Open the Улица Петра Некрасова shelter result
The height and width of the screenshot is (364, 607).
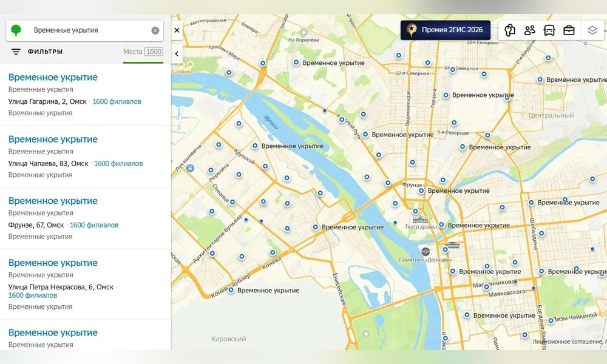53,263
